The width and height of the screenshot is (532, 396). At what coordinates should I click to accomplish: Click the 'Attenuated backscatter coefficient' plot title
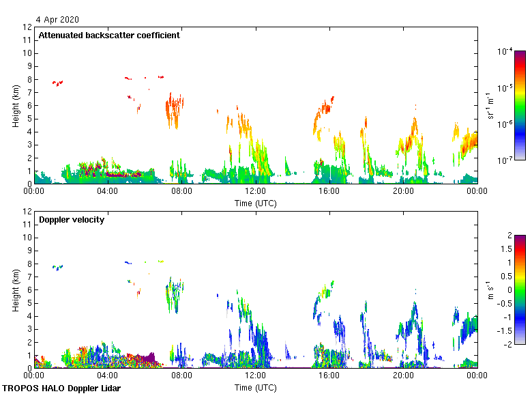(x=109, y=36)
